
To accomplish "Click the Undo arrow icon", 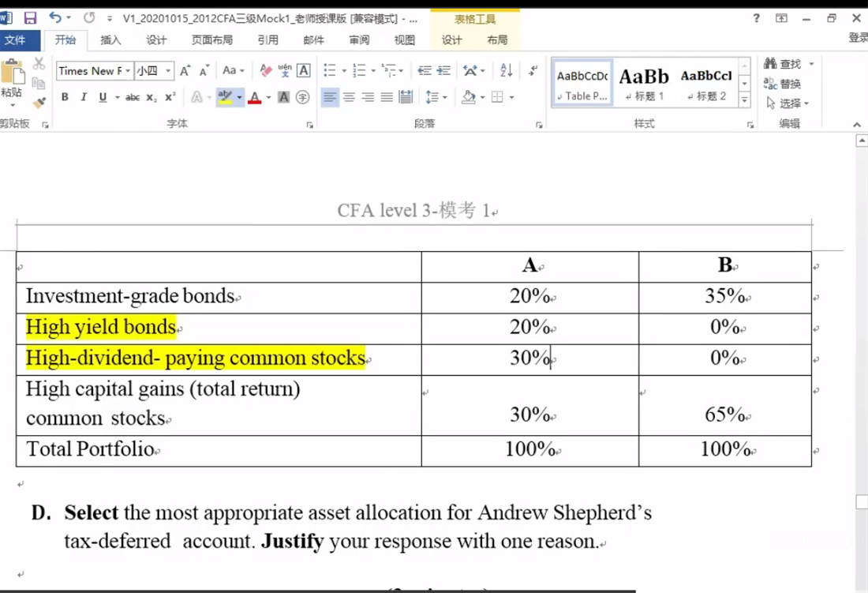I will (x=54, y=17).
